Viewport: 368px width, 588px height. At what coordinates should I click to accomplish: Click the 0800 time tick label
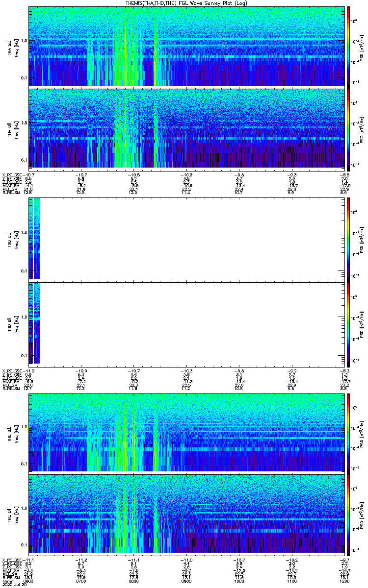coord(134,581)
